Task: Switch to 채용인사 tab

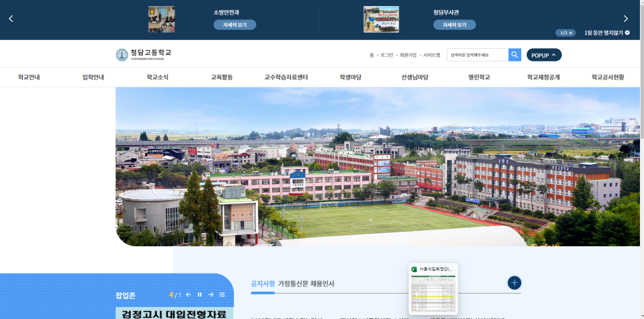Action: tap(323, 284)
